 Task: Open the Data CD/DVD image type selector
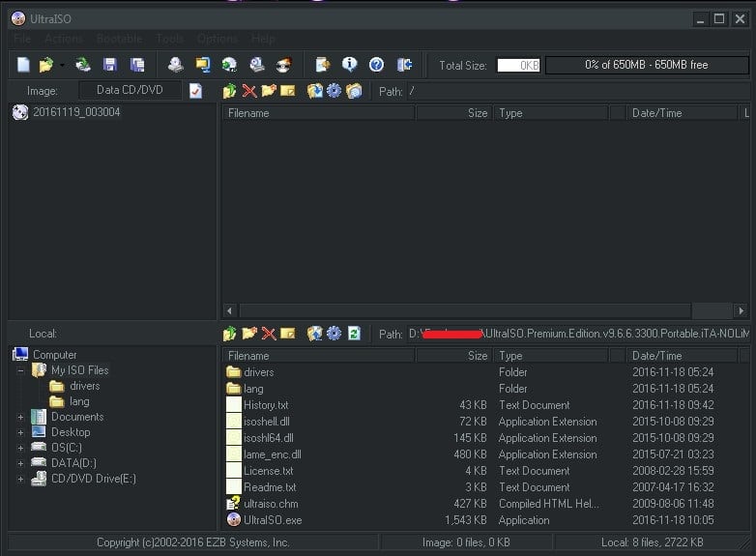(x=130, y=90)
